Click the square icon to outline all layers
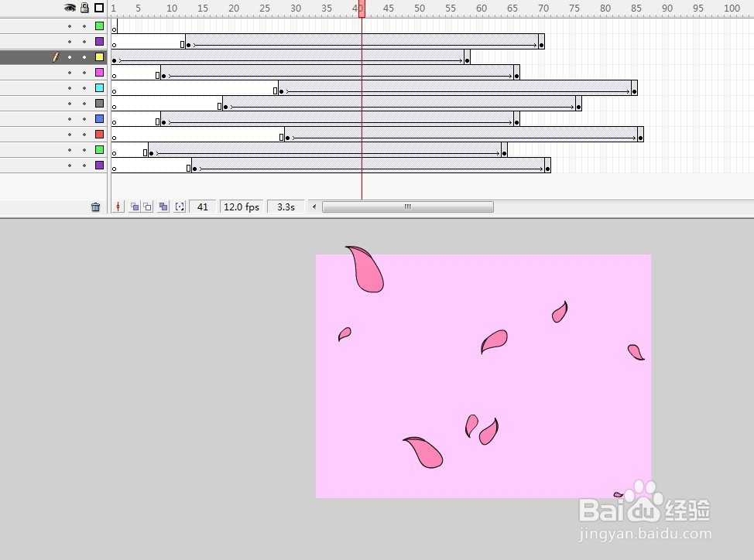 tap(99, 8)
